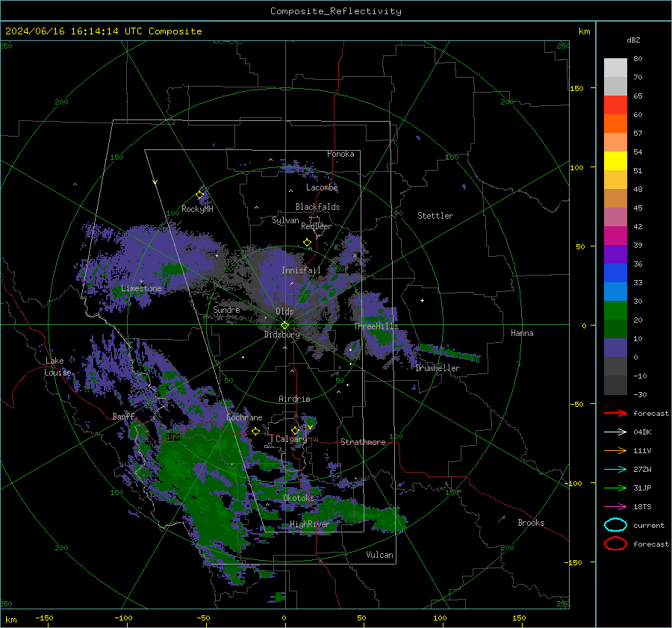Click the red forecast arrow in legend

point(615,413)
